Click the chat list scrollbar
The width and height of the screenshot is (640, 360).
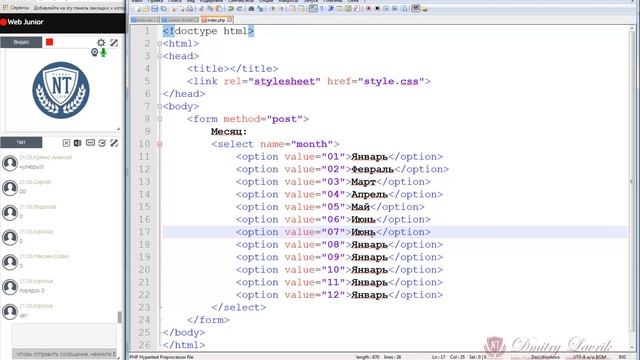tap(120, 317)
